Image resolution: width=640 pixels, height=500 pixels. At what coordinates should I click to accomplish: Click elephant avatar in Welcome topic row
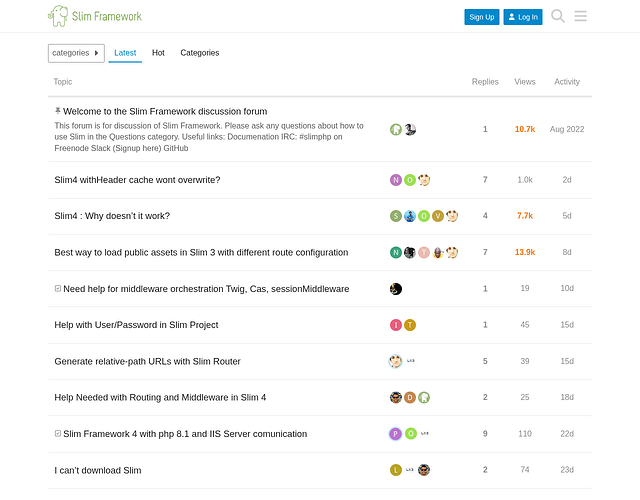[396, 129]
